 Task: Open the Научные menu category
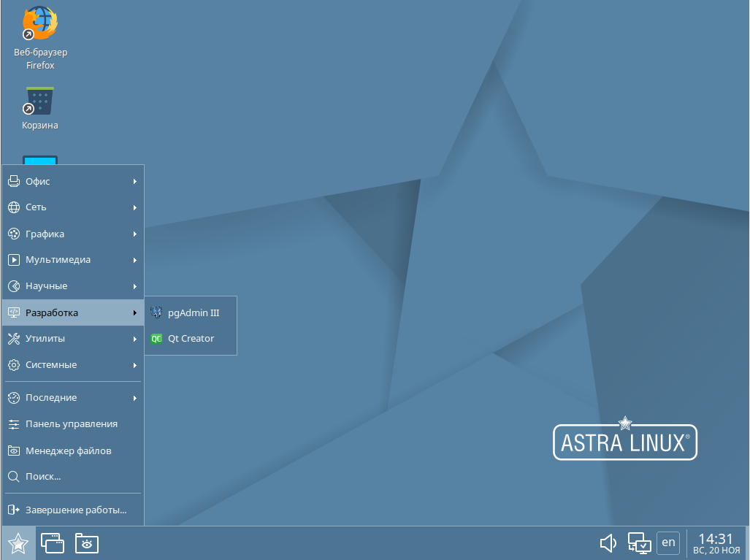pyautogui.click(x=73, y=286)
